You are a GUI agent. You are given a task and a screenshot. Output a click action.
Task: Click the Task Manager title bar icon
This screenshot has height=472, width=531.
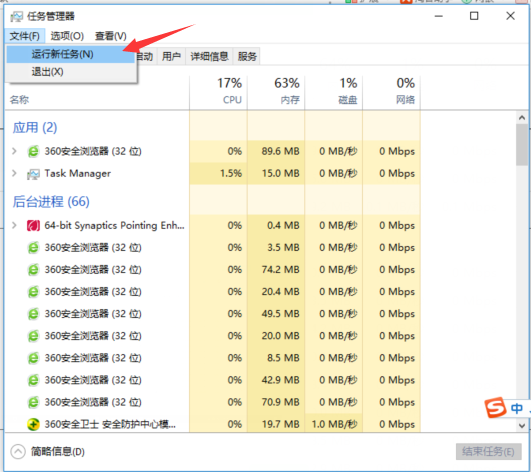[x=17, y=16]
